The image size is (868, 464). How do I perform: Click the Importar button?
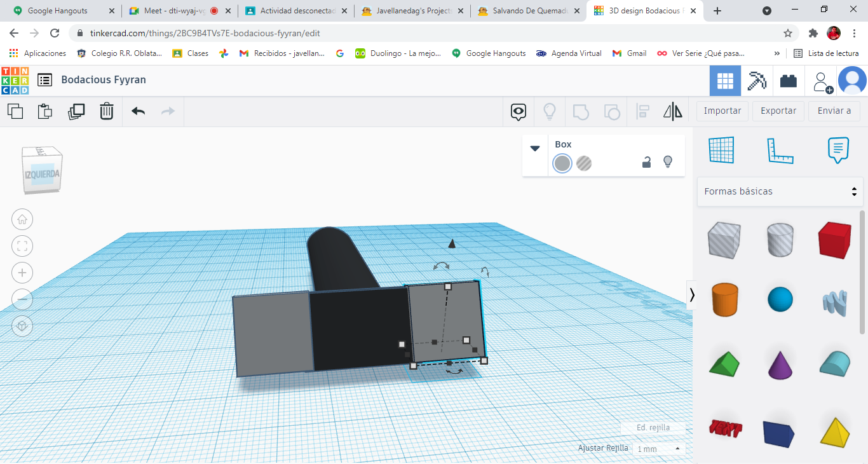[722, 111]
